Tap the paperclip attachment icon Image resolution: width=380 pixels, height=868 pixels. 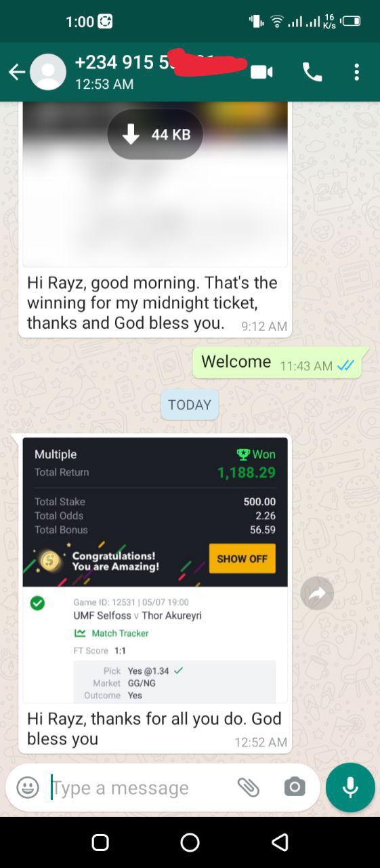[249, 787]
